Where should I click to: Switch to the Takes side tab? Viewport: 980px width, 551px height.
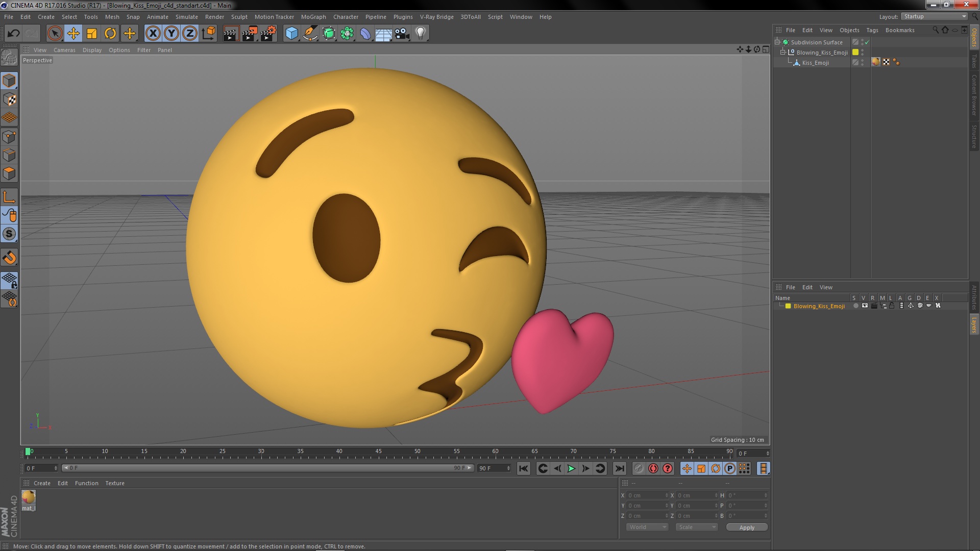[x=974, y=62]
